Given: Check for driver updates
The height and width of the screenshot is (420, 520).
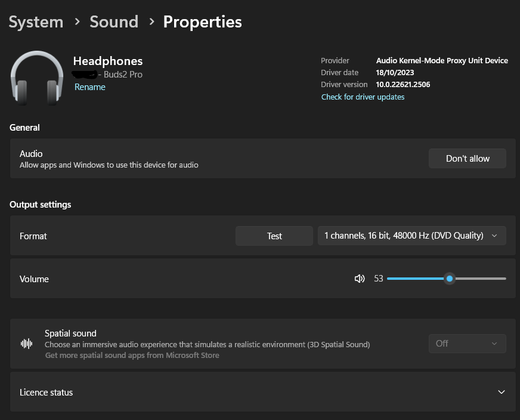Looking at the screenshot, I should [363, 97].
